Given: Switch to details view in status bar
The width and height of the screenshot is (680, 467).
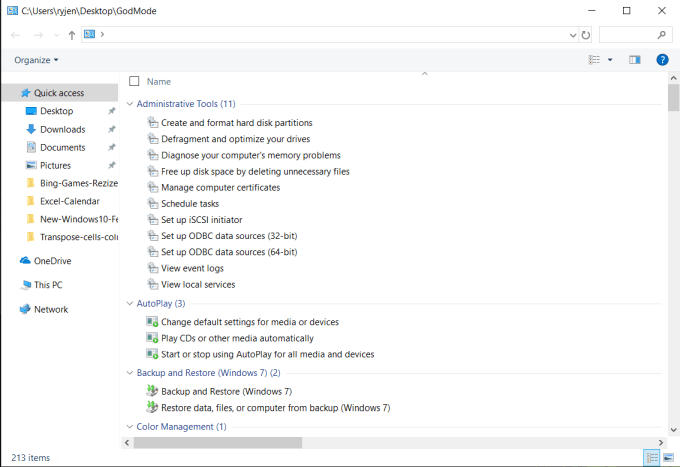Looking at the screenshot, I should pyautogui.click(x=651, y=457).
